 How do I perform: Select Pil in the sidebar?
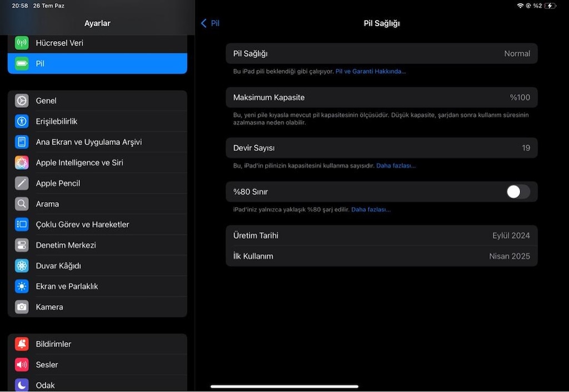(x=97, y=63)
